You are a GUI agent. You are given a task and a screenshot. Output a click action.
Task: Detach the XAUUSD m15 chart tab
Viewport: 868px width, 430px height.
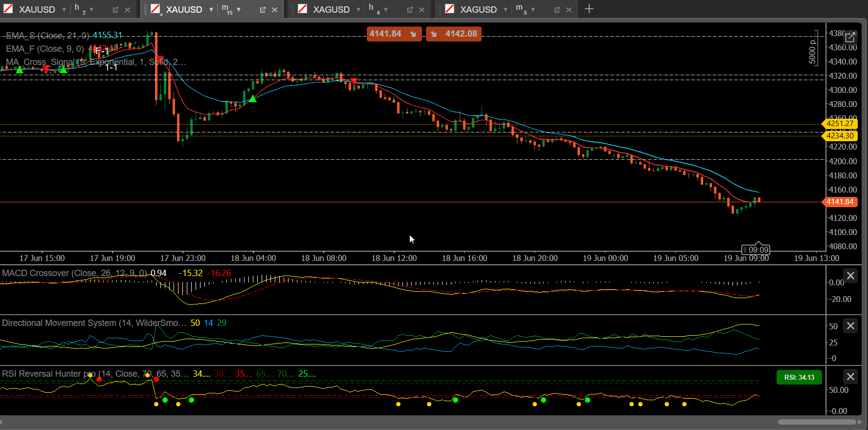coord(263,10)
